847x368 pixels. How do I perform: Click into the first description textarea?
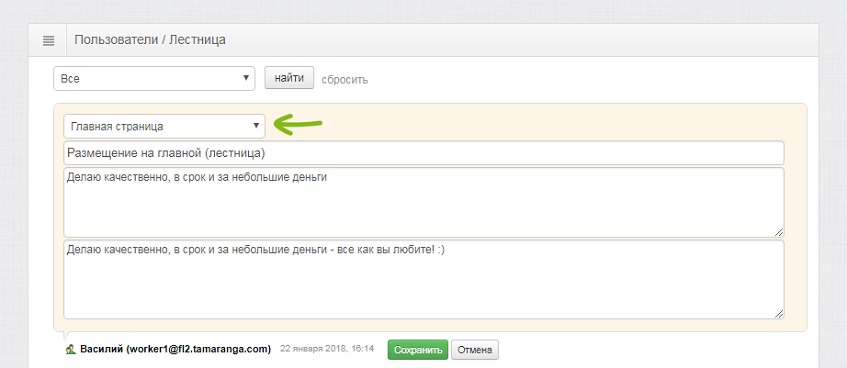point(424,203)
